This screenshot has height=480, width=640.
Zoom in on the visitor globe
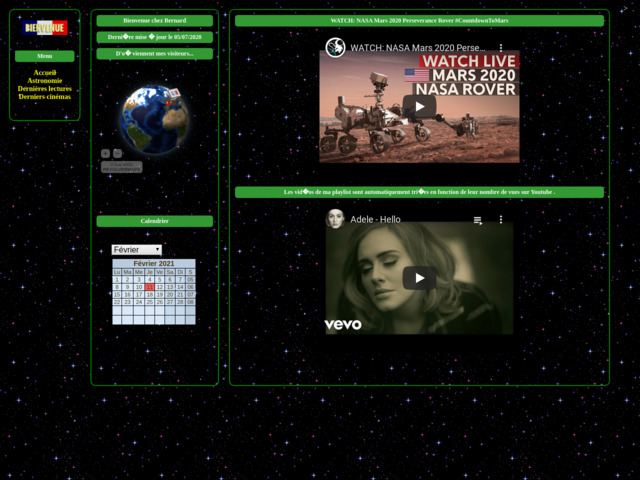[106, 153]
